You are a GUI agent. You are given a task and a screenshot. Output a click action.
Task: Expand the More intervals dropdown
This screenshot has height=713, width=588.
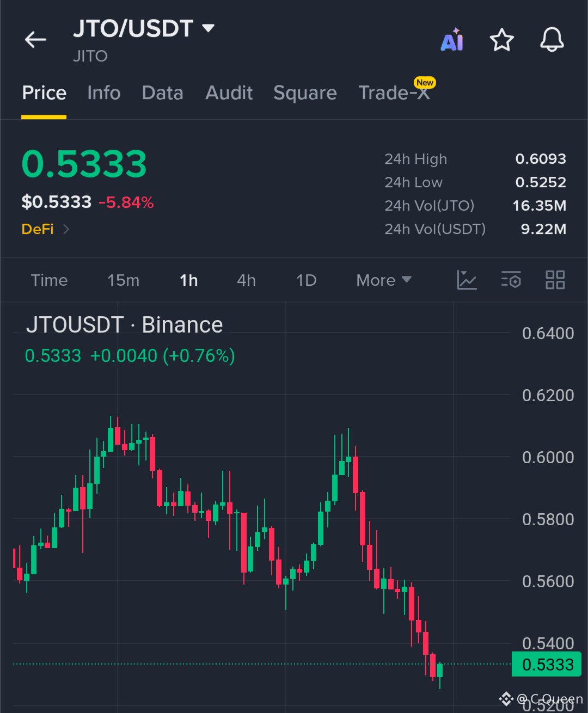384,280
